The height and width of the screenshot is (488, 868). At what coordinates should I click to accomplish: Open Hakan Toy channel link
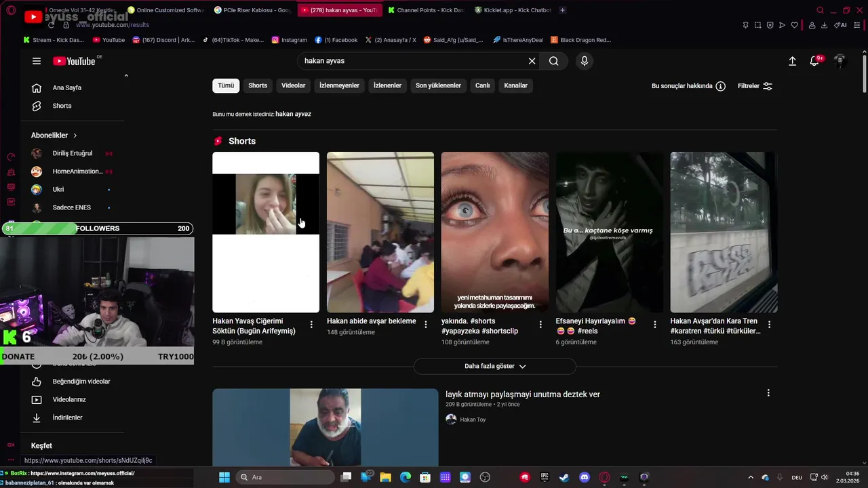(x=473, y=420)
